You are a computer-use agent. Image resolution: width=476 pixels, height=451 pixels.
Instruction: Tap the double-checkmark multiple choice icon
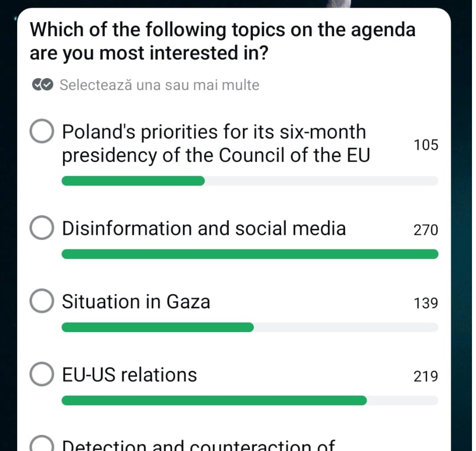42,85
